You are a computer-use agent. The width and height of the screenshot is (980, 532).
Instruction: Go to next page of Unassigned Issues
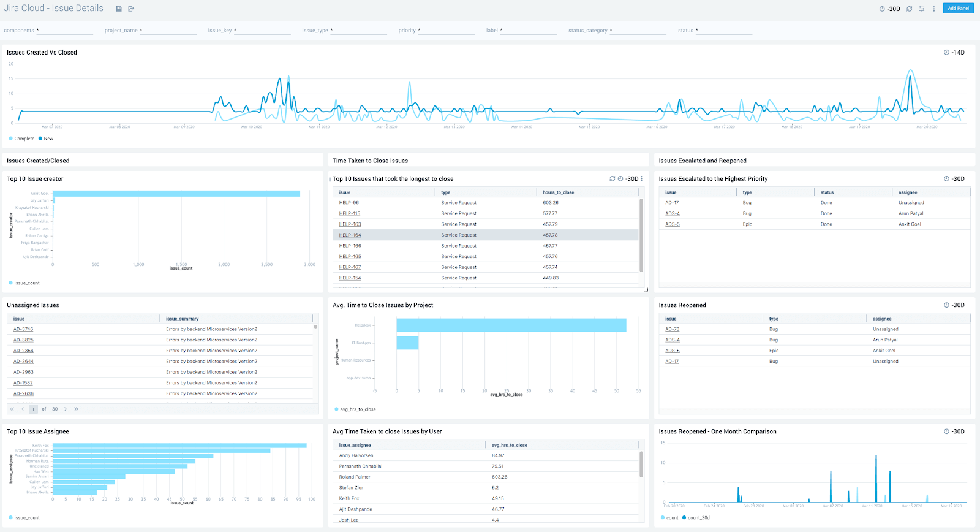(66, 409)
